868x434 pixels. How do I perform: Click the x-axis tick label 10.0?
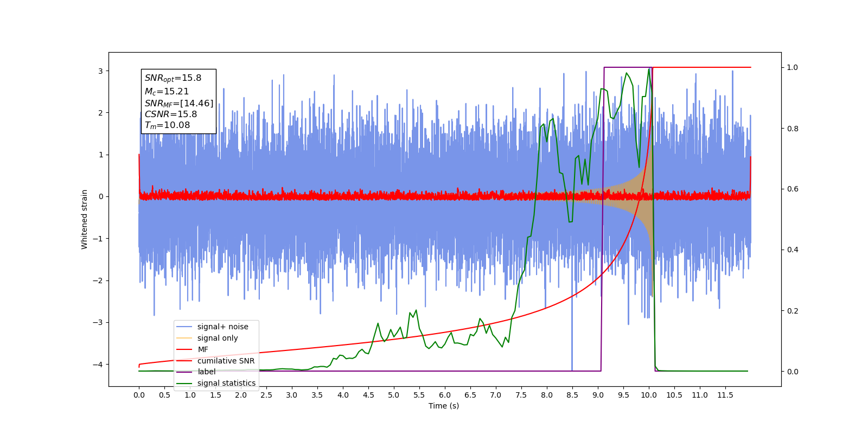[x=649, y=395]
